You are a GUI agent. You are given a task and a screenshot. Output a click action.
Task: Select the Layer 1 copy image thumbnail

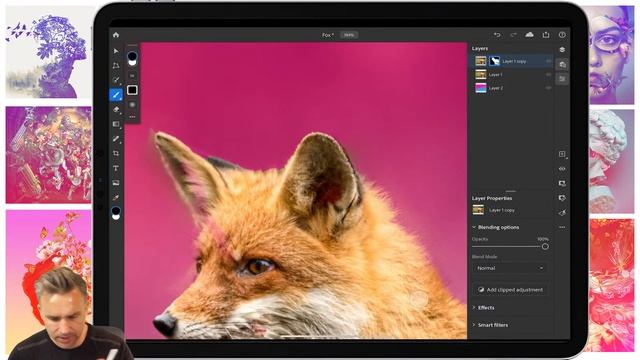point(481,61)
